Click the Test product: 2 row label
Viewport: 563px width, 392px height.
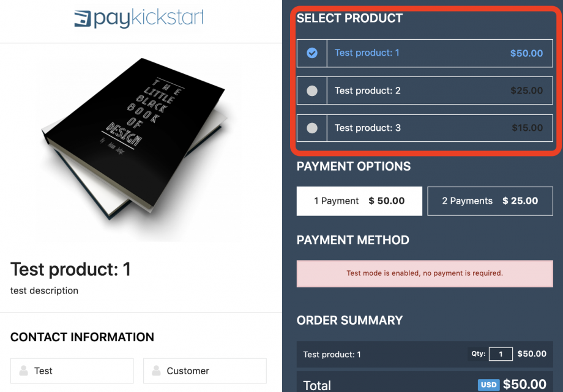[368, 91]
